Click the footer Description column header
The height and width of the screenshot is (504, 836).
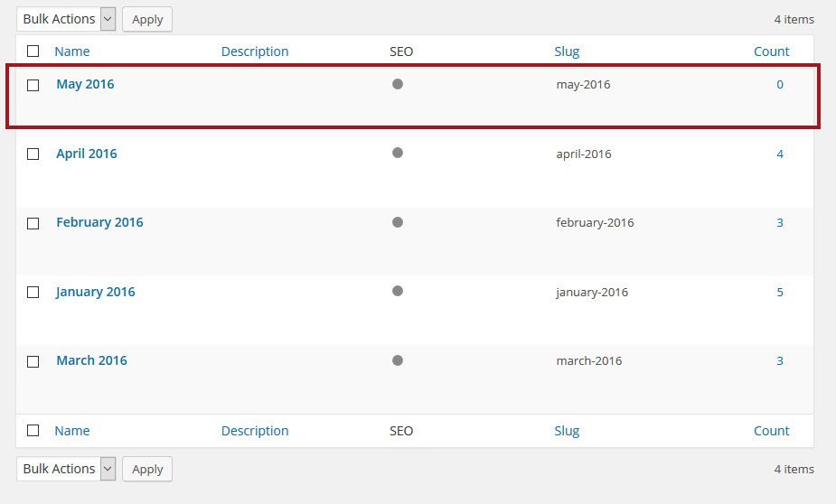pos(255,431)
